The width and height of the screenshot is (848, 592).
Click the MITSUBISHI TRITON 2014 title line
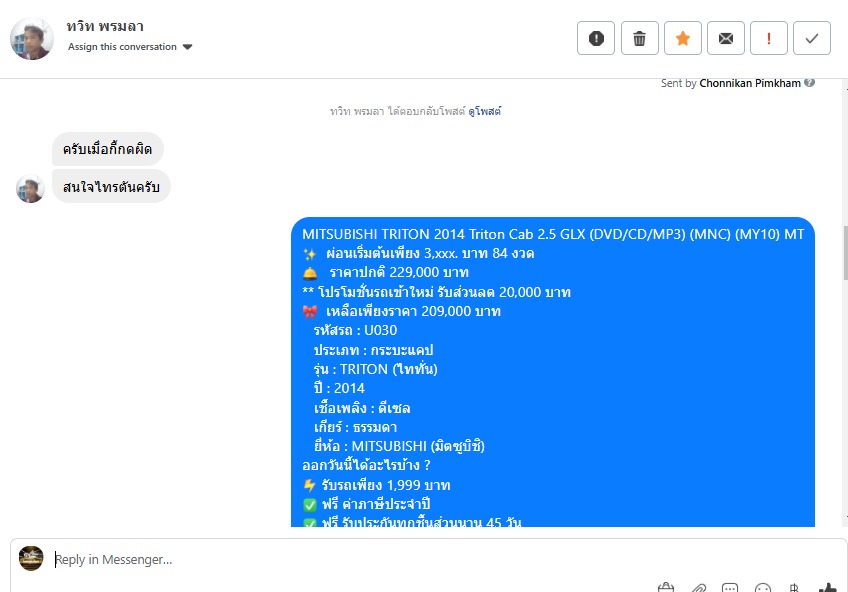(x=553, y=234)
